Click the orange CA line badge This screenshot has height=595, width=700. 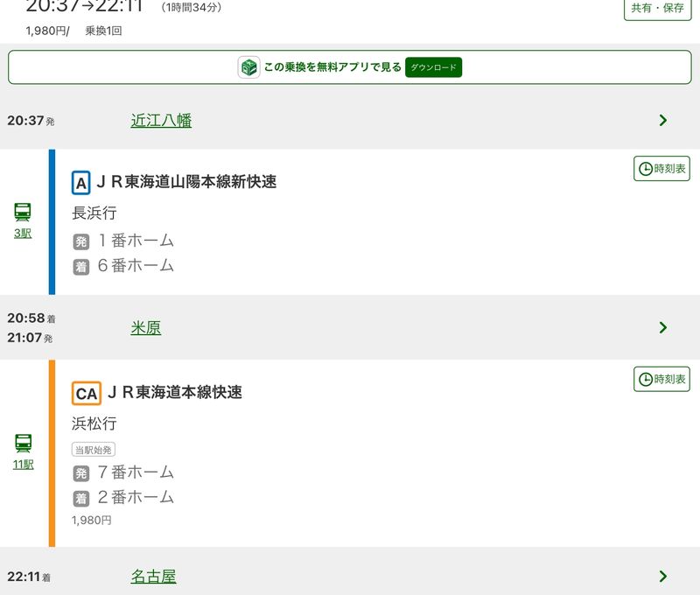pyautogui.click(x=87, y=393)
